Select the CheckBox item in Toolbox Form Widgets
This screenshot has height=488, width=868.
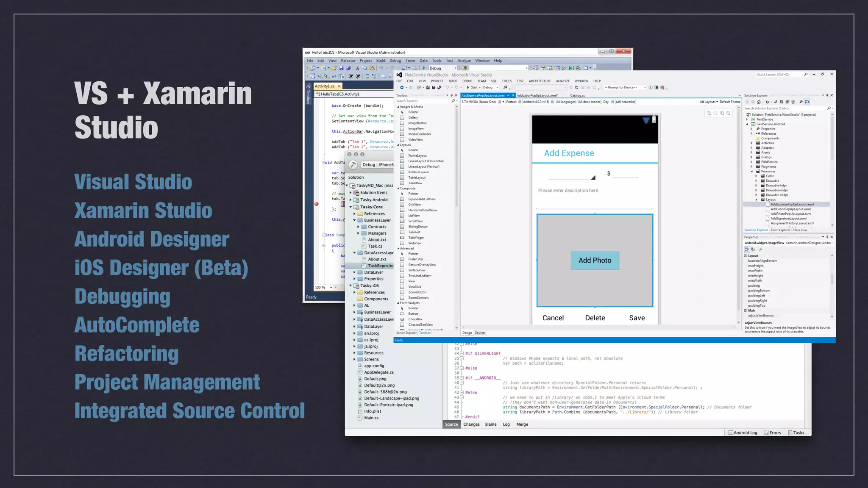[x=415, y=319]
